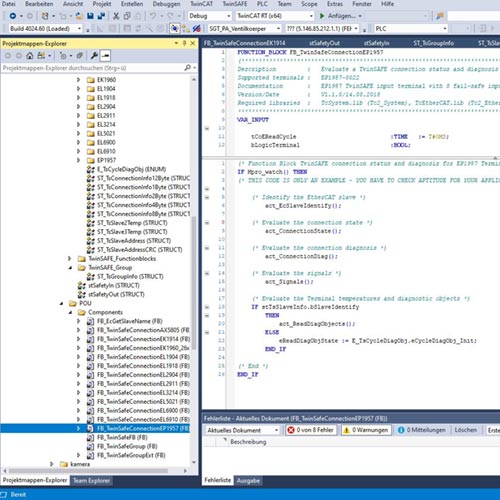Screen dimensions: 500x500
Task: Expand the EP1957 folder
Action: pyautogui.click(x=79, y=160)
